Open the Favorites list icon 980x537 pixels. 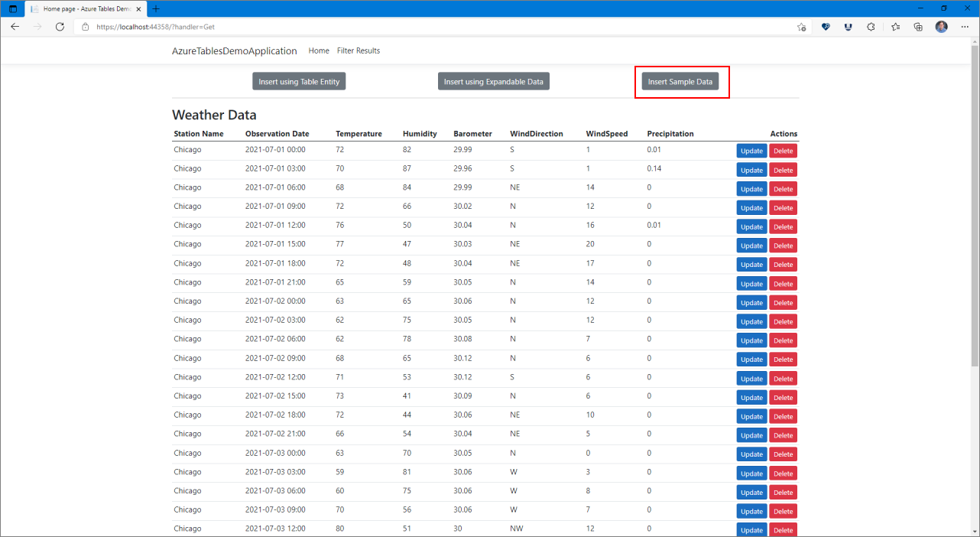point(895,27)
